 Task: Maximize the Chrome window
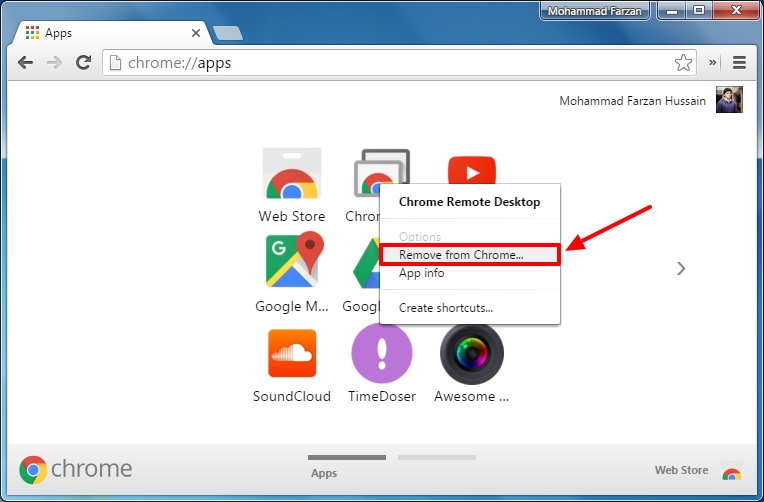(x=699, y=10)
